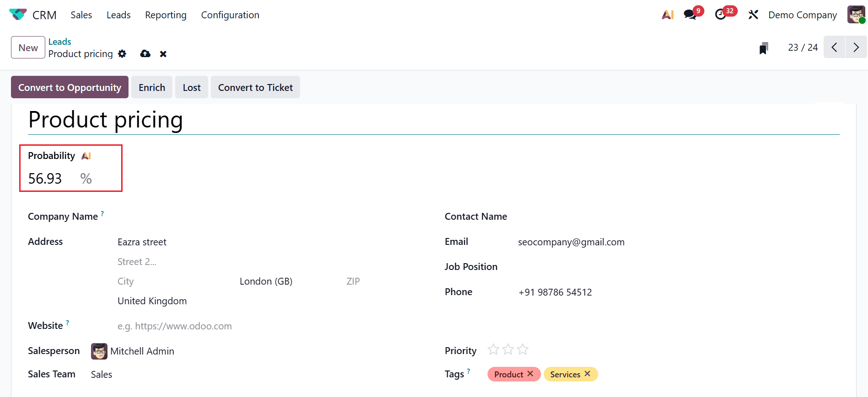Edit the Product pricing lead title

tap(434, 120)
